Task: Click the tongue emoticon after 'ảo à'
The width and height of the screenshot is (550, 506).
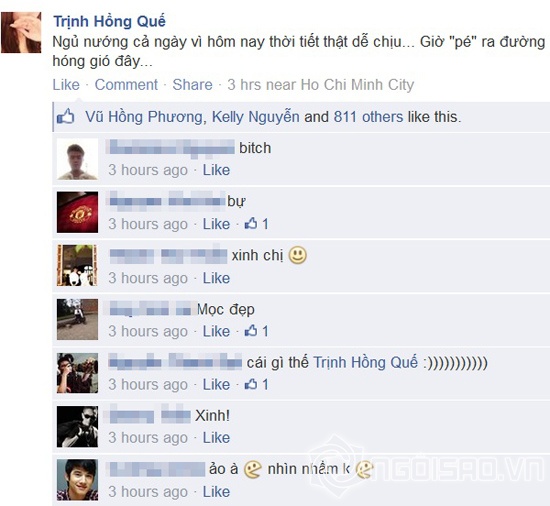Action: pyautogui.click(x=253, y=469)
